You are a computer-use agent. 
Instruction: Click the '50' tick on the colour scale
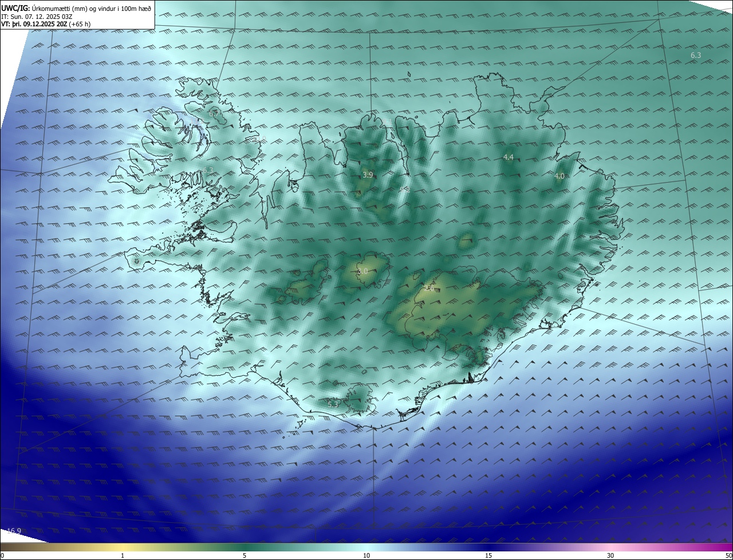(x=728, y=556)
